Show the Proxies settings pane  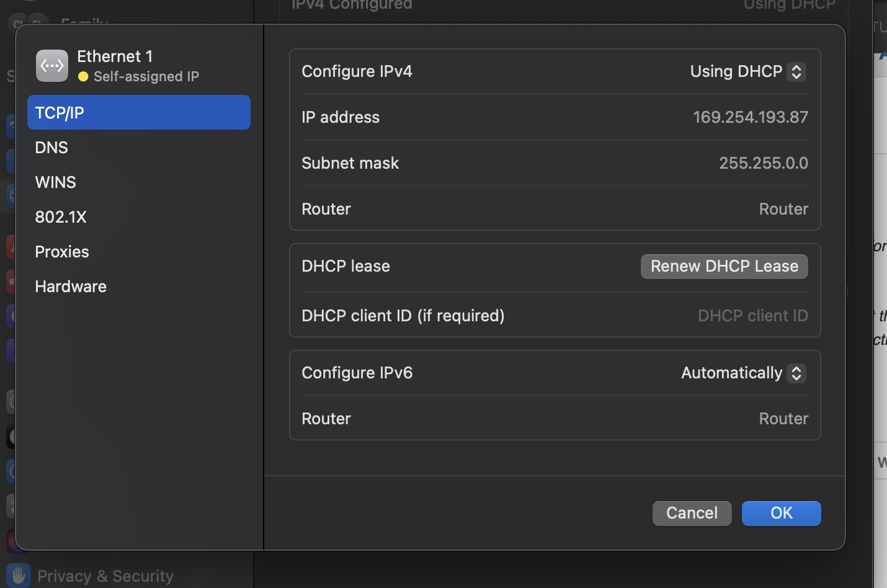62,252
